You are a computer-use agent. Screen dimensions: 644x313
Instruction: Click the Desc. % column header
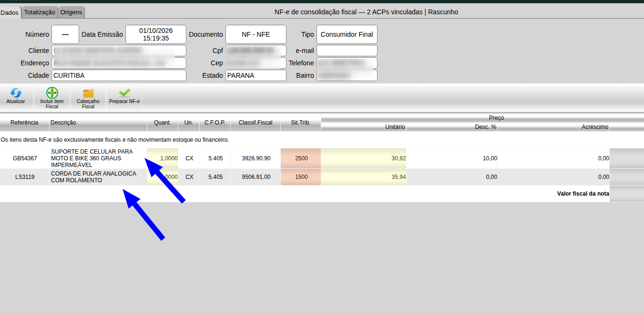(452, 127)
